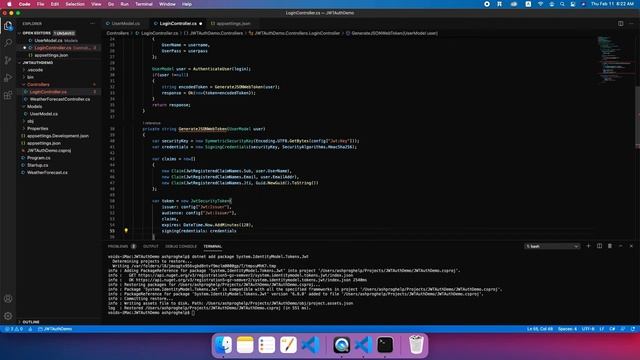Click the UTF-8 encoding in status bar

(588, 329)
